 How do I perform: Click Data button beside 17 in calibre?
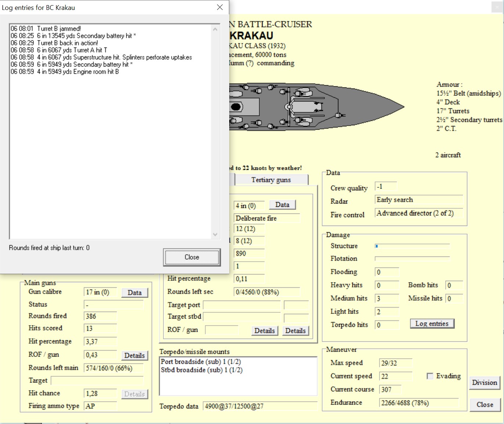coord(134,292)
